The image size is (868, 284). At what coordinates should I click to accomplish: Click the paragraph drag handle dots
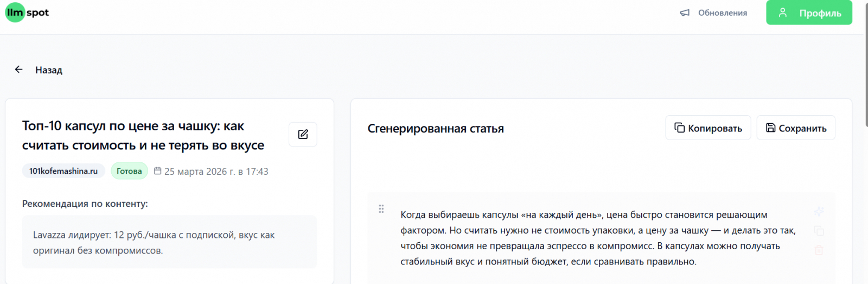[x=381, y=209]
